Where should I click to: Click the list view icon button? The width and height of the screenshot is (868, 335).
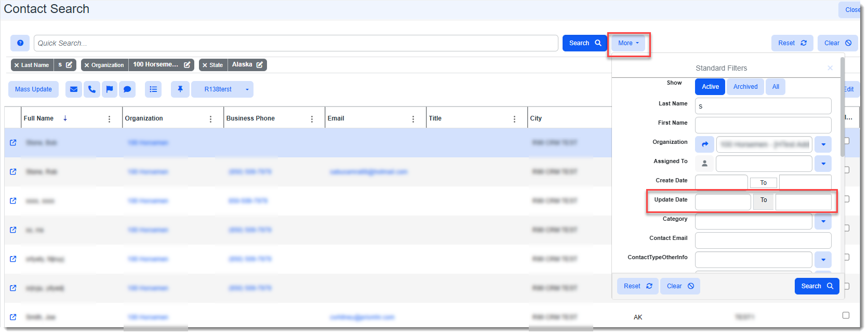(153, 89)
